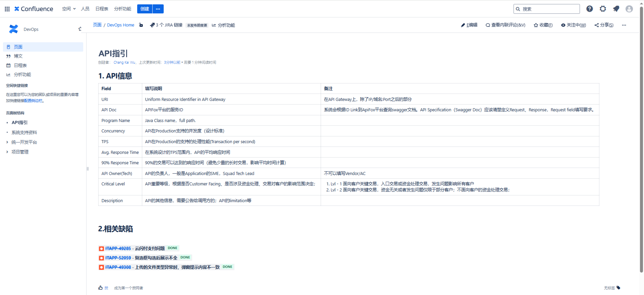The width and height of the screenshot is (644, 295).
Task: Open the 空间 dropdown menu
Action: (69, 9)
